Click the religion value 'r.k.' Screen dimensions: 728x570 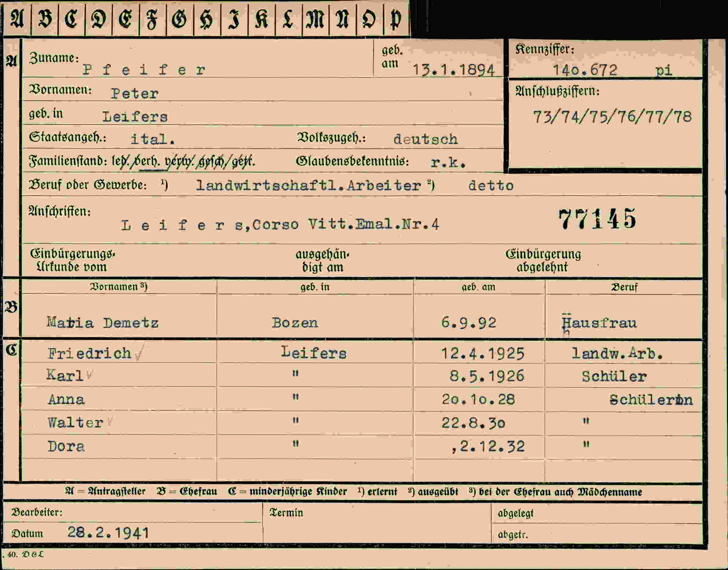[x=448, y=163]
